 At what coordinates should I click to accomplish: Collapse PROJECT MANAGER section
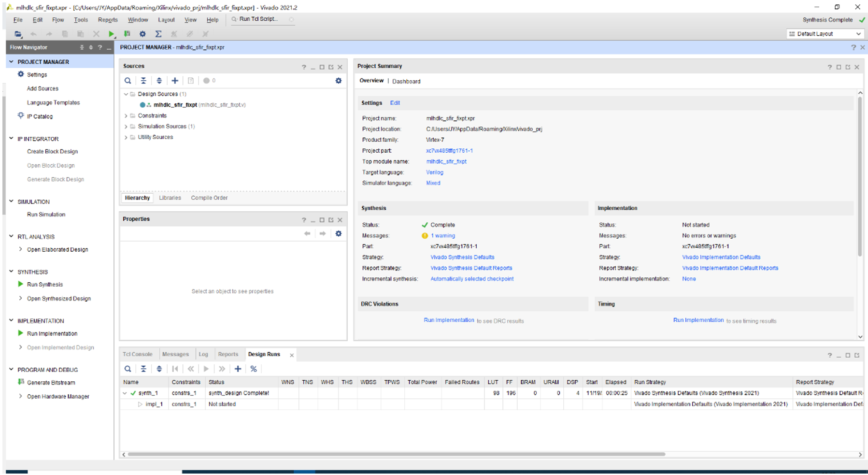pyautogui.click(x=11, y=62)
